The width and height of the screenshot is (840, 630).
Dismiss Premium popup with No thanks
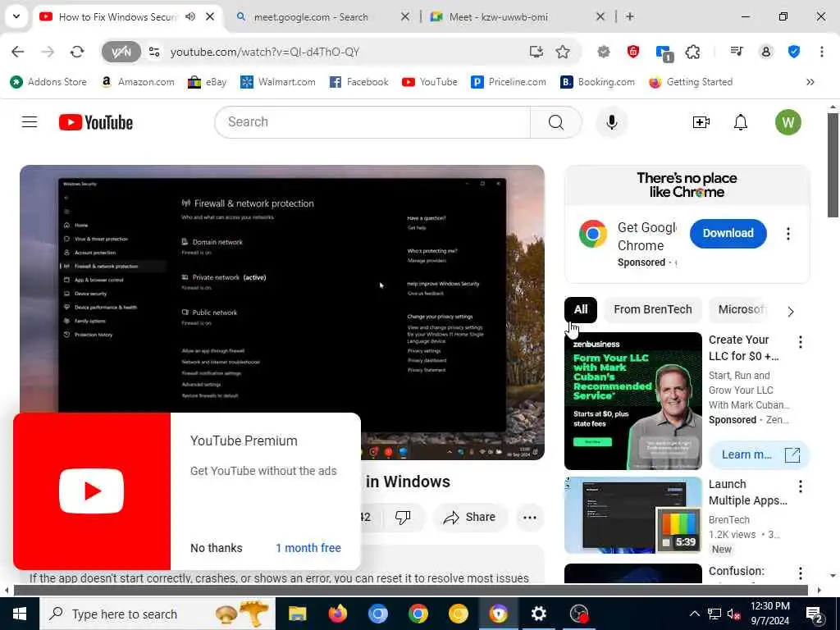pos(217,547)
